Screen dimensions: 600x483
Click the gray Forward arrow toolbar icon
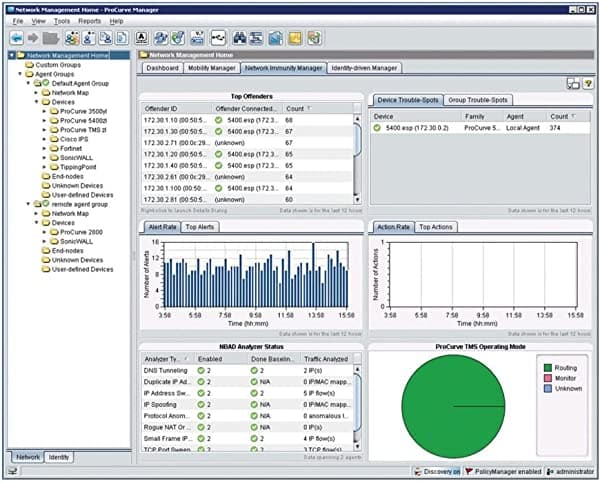coord(33,38)
